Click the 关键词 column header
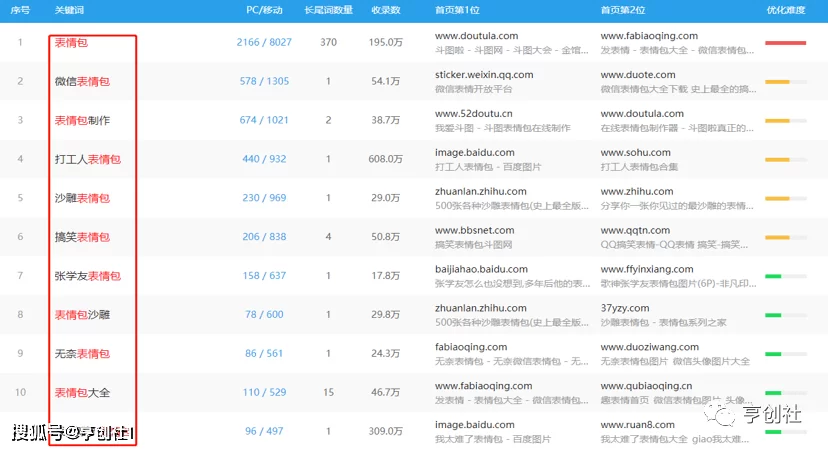 point(70,9)
